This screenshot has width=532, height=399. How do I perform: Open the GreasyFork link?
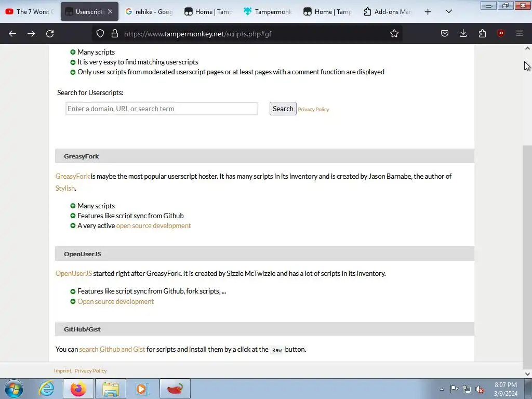click(73, 176)
